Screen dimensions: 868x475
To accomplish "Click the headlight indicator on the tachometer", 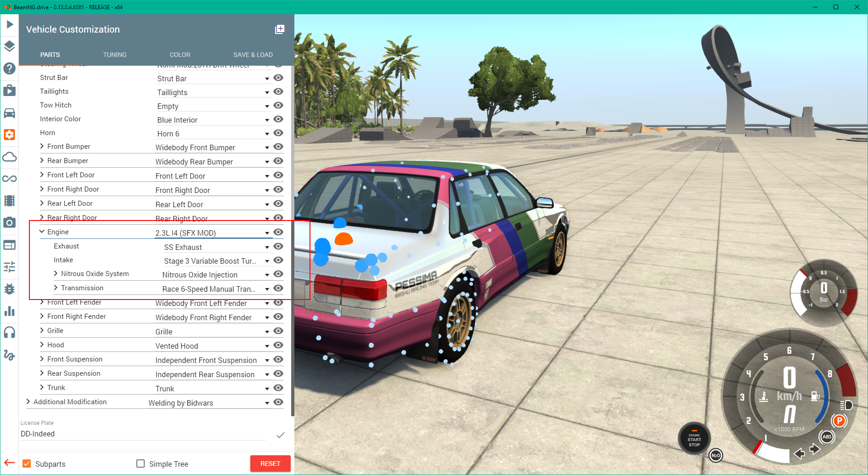I will pyautogui.click(x=846, y=405).
